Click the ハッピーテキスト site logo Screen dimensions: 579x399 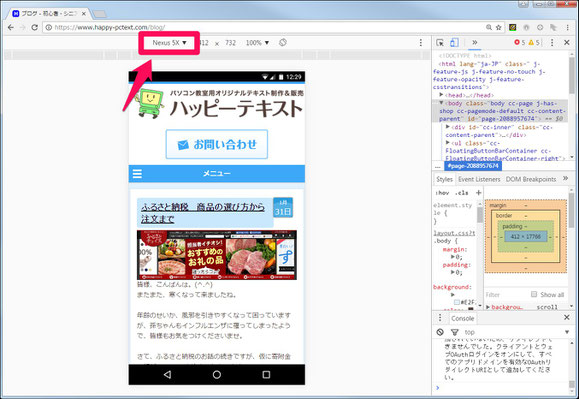click(x=220, y=104)
